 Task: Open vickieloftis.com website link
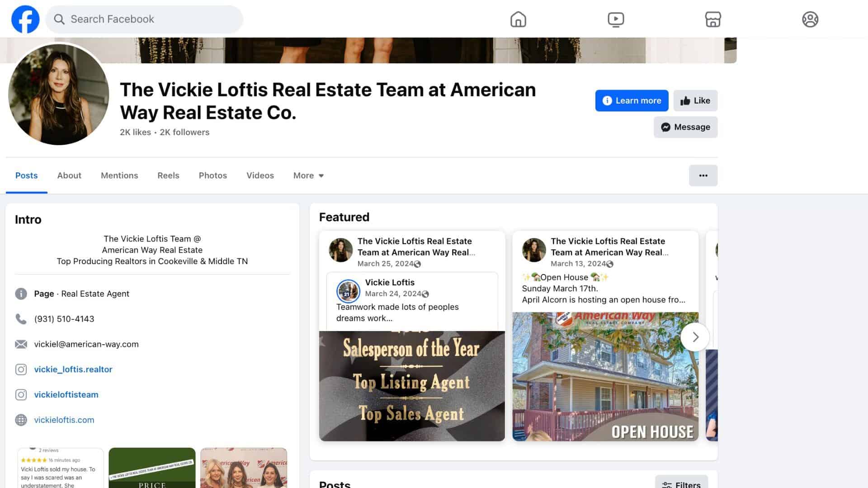(x=64, y=420)
